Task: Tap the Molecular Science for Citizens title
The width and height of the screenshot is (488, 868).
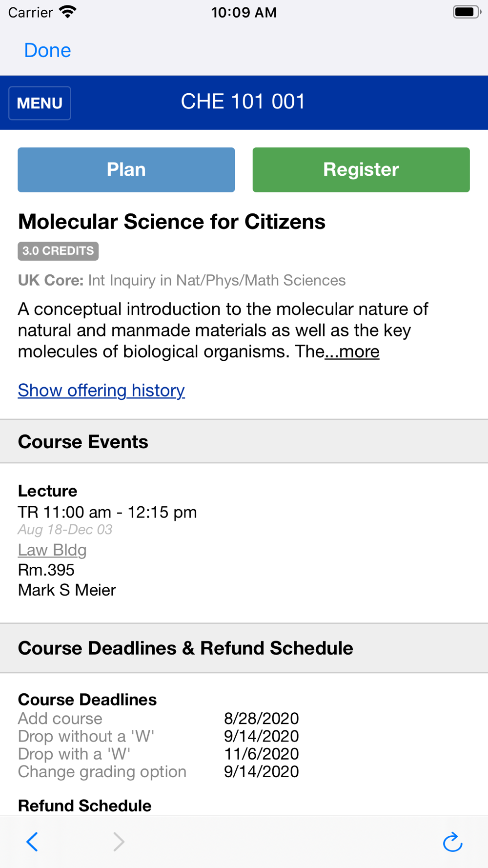Action: 172,222
